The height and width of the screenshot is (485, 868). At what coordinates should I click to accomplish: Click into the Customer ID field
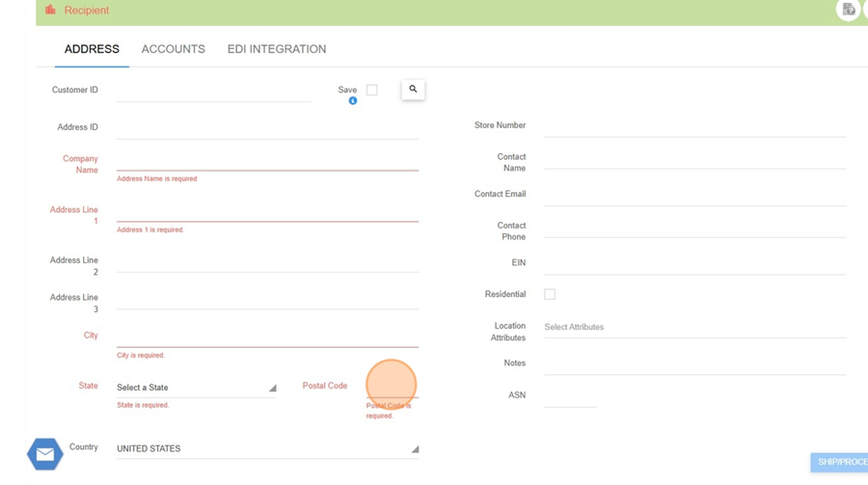pyautogui.click(x=213, y=91)
